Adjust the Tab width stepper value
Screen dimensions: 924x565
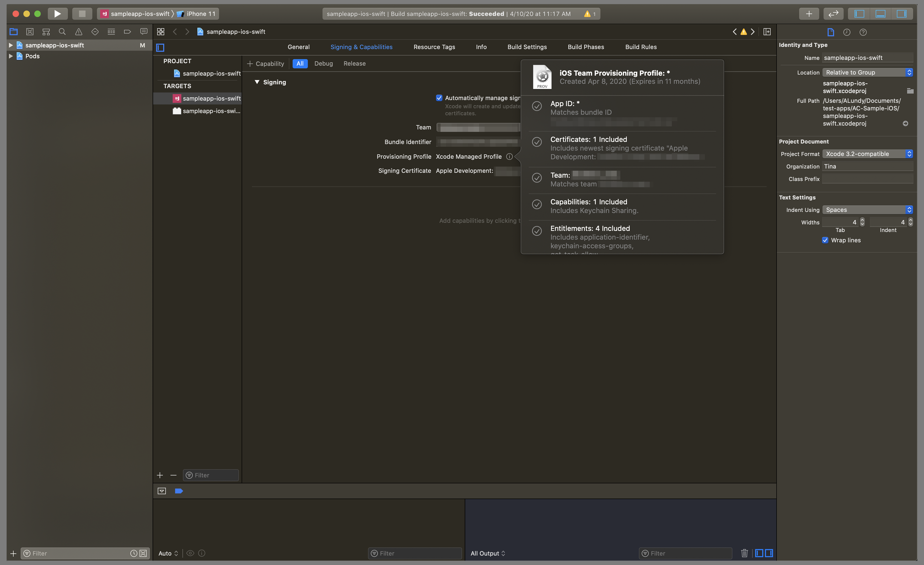tap(863, 222)
